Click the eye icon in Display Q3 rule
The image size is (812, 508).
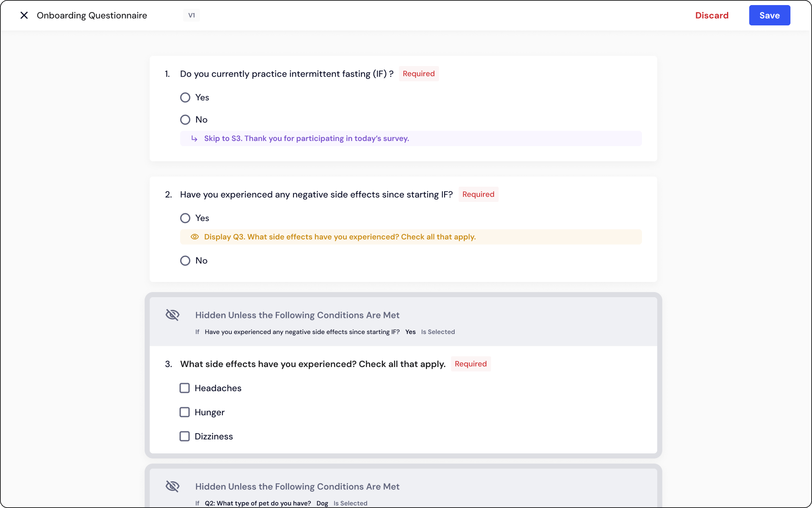click(x=195, y=237)
